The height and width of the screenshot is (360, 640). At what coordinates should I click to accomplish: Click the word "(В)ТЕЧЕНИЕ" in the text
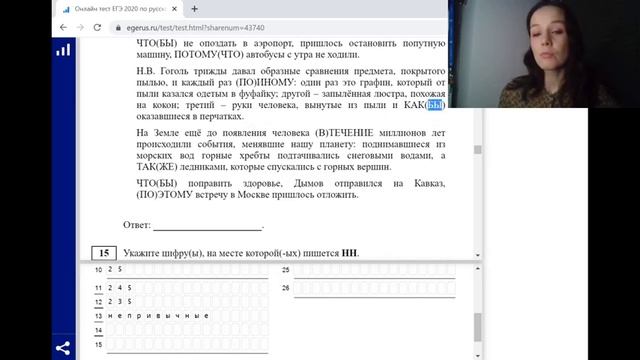[344, 133]
